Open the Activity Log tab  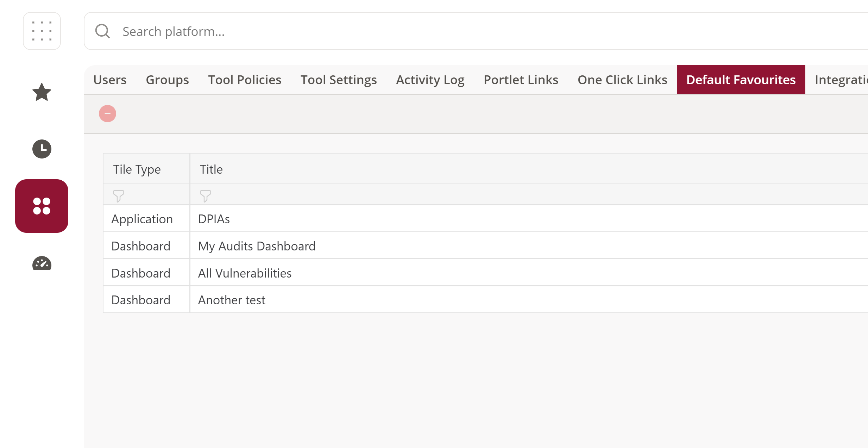[x=430, y=80]
